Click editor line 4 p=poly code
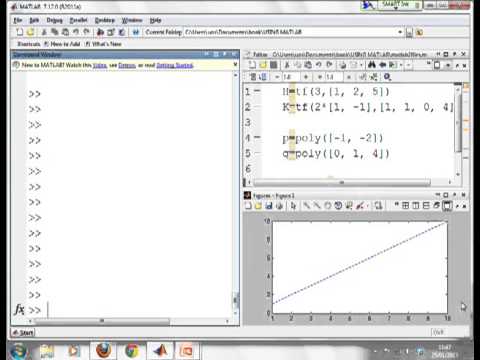 [x=333, y=138]
